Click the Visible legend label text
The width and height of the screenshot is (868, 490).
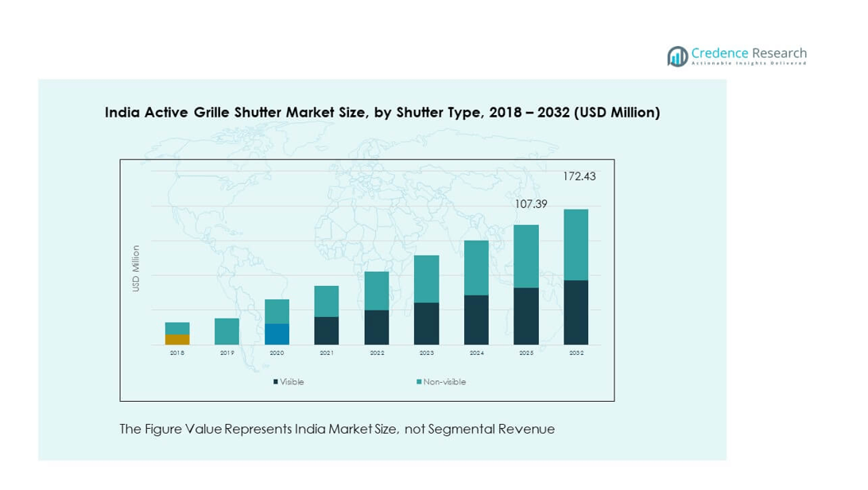pyautogui.click(x=292, y=382)
